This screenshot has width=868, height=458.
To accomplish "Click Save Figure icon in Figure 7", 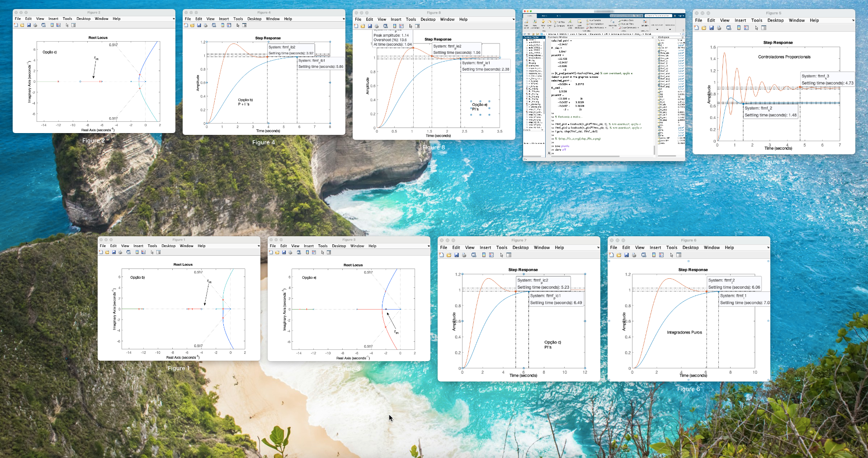I will click(457, 255).
